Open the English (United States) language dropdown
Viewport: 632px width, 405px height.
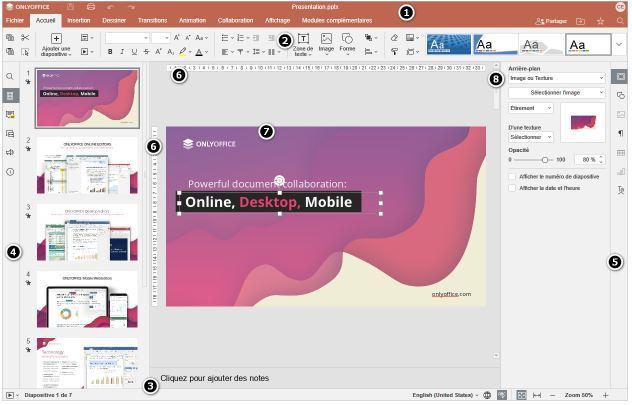(445, 395)
